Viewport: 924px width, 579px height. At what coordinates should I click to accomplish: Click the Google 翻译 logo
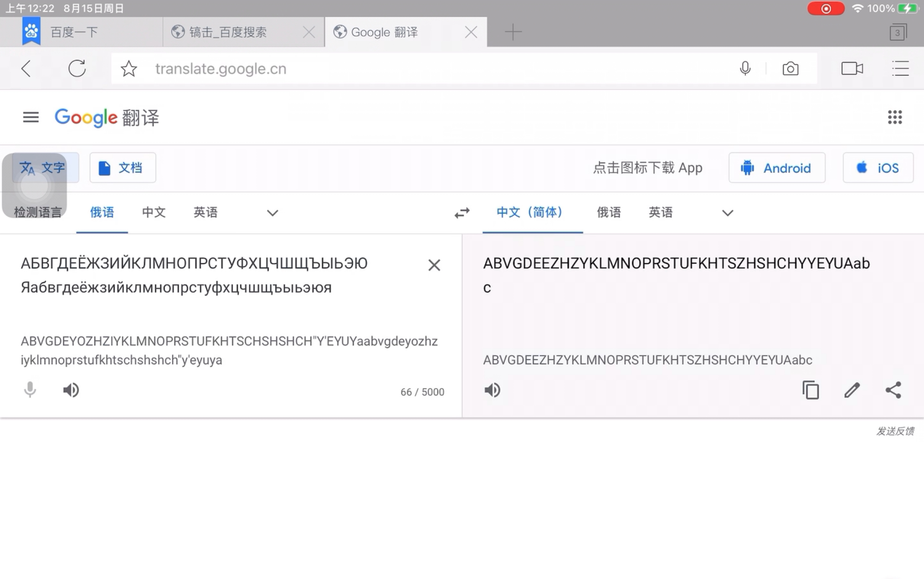tap(107, 117)
